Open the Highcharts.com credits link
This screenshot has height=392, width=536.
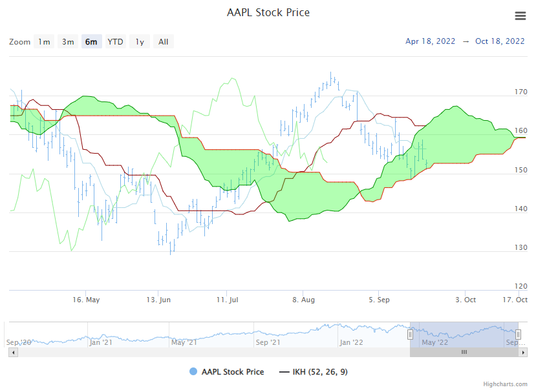pos(505,384)
